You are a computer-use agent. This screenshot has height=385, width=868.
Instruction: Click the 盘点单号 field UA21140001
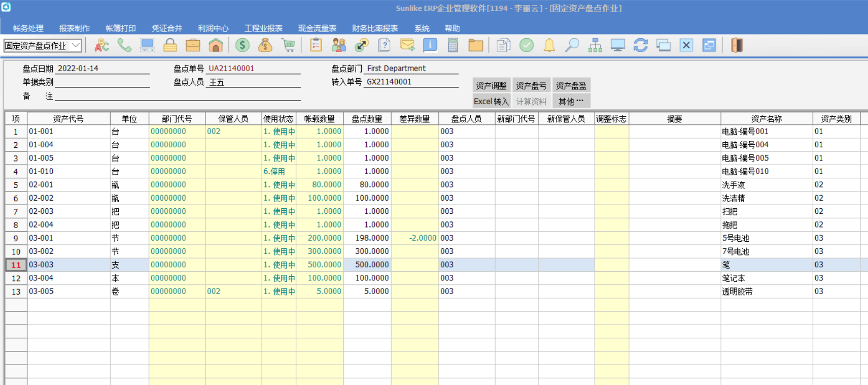point(253,69)
